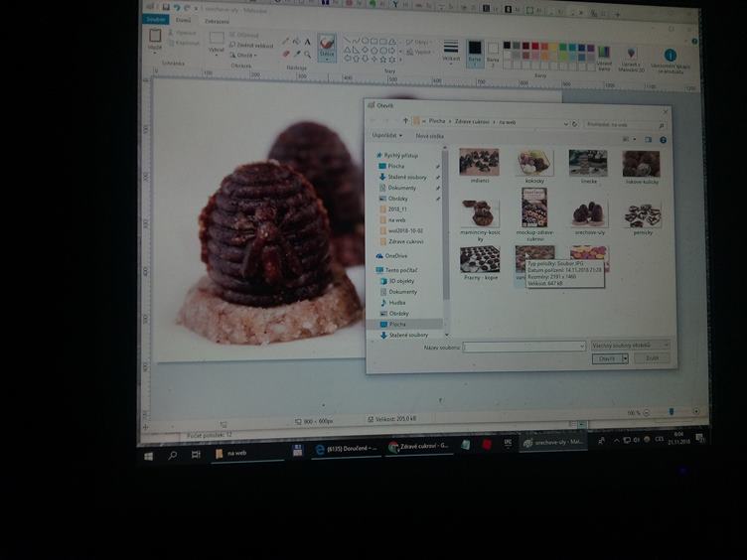Image resolution: width=747 pixels, height=560 pixels.
Task: Click the file name input field
Action: point(524,347)
